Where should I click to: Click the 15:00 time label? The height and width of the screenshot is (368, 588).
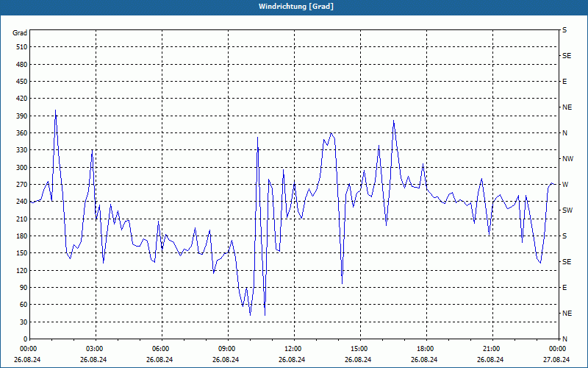tap(359, 349)
